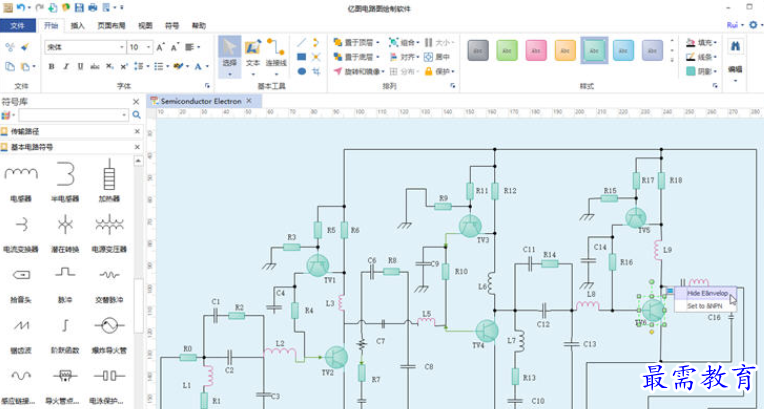Toggle Underline formatting

coord(80,67)
